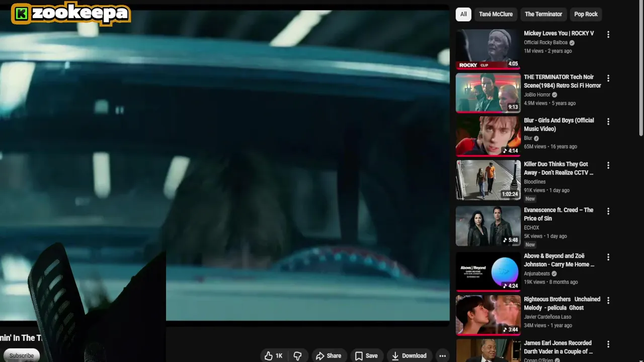Image resolution: width=644 pixels, height=362 pixels.
Task: Visit ECHOX channel name
Action: point(531,228)
